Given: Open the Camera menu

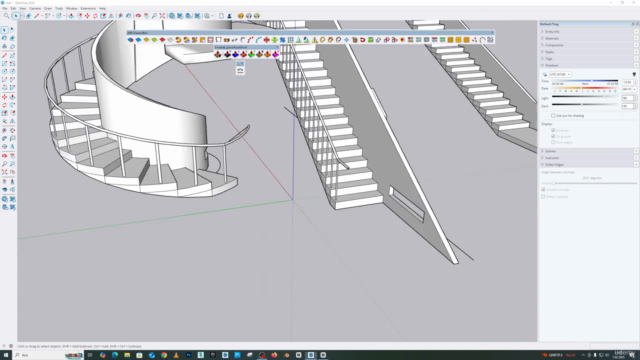Looking at the screenshot, I should click(35, 8).
